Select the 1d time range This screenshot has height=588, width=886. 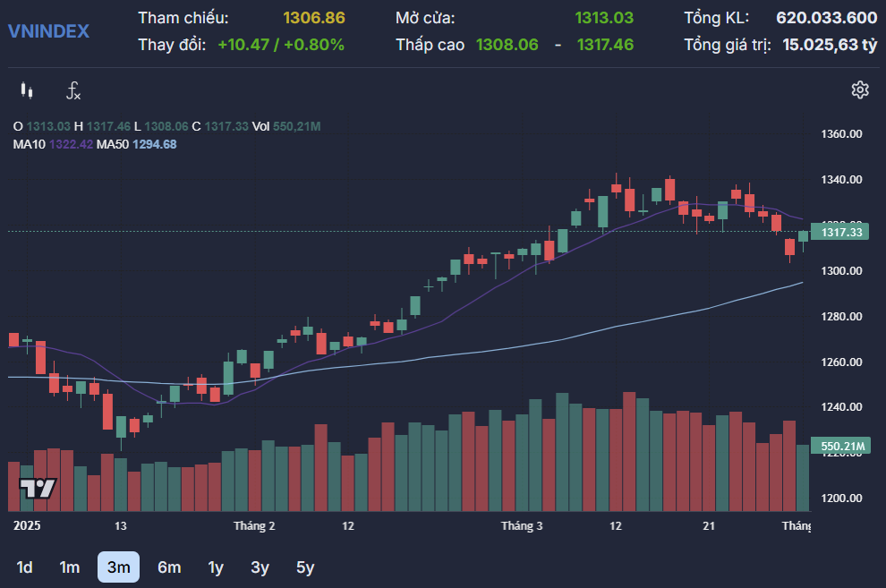click(x=25, y=567)
